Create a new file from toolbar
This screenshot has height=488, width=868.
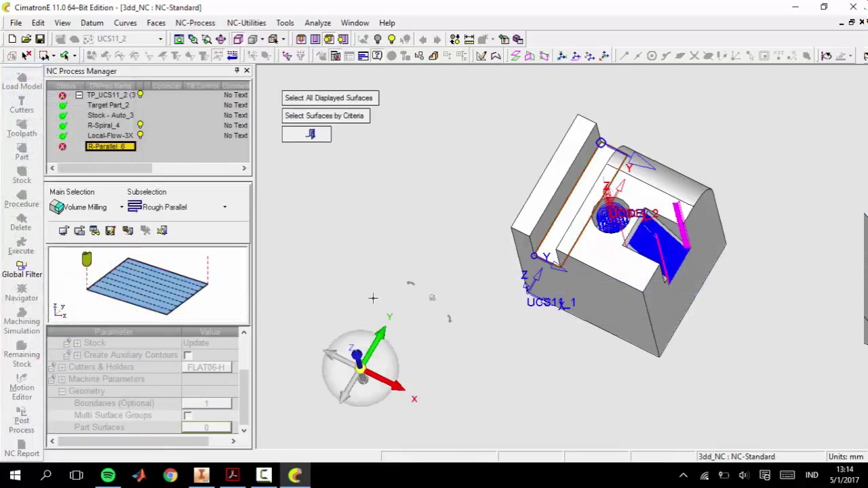[x=12, y=39]
